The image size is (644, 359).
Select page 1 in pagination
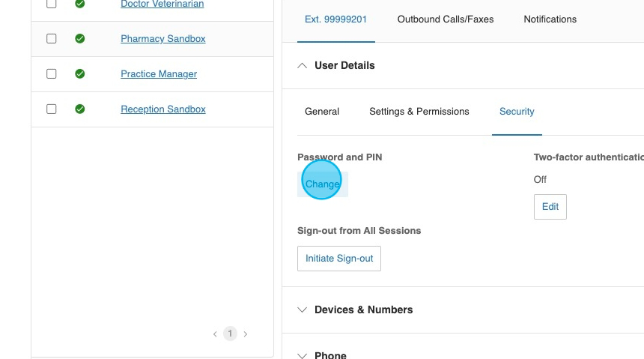tap(231, 334)
